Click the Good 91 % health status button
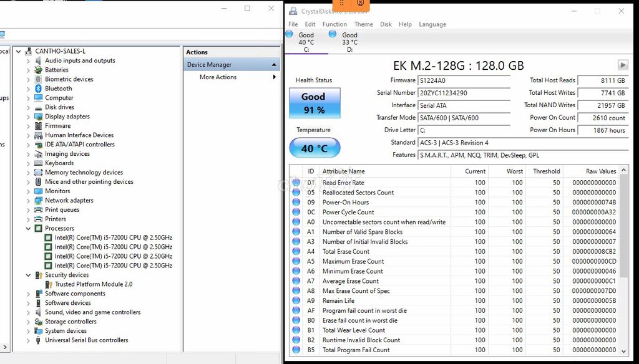The height and width of the screenshot is (364, 639). (315, 103)
